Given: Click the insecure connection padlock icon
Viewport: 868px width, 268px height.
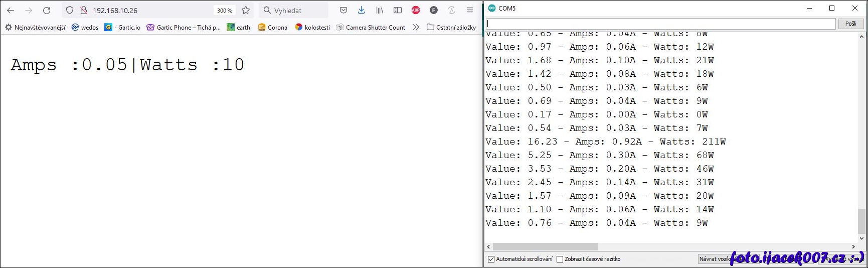Looking at the screenshot, I should coord(83,10).
